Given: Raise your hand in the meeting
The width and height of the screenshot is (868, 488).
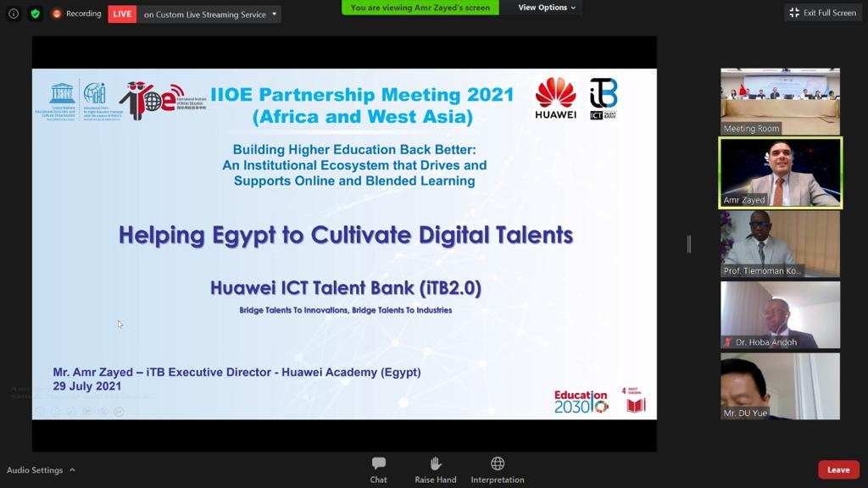Looking at the screenshot, I should (435, 469).
